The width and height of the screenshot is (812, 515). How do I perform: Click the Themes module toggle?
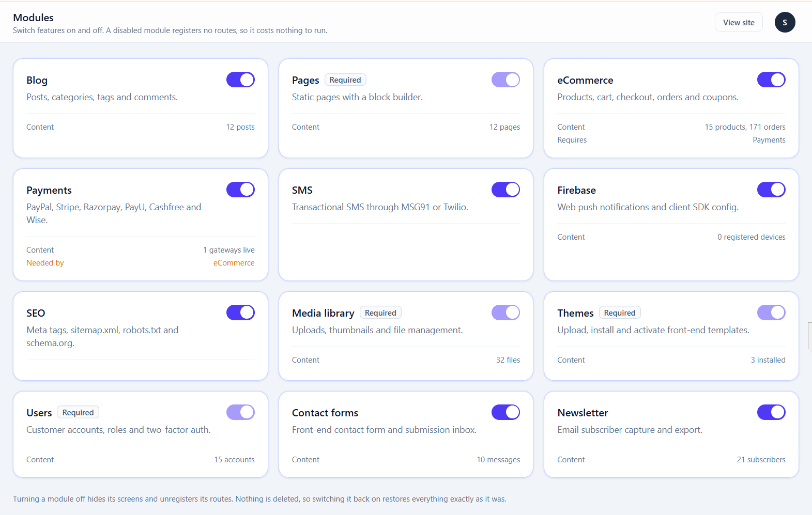pos(771,313)
